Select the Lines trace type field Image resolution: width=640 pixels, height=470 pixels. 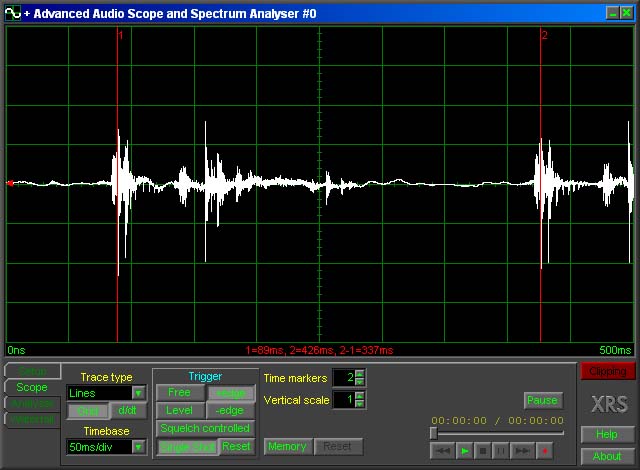pyautogui.click(x=100, y=393)
